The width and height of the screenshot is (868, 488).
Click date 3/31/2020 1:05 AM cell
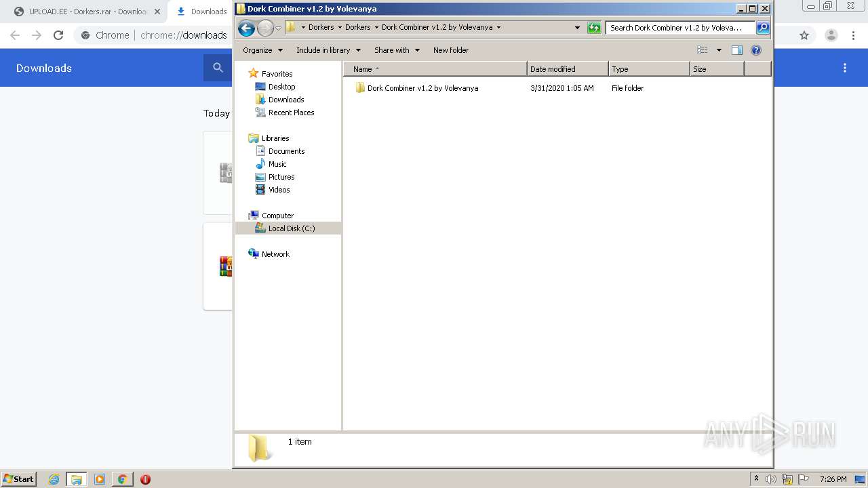click(562, 88)
